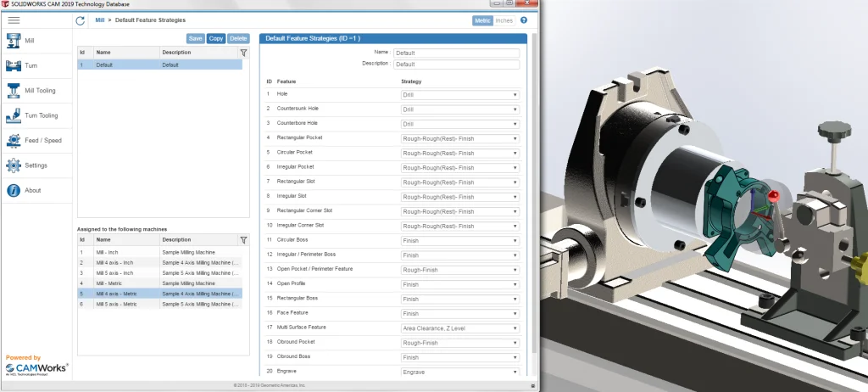Viewport: 868px width, 392px height.
Task: Click the Mill breadcrumb link
Action: (x=100, y=19)
